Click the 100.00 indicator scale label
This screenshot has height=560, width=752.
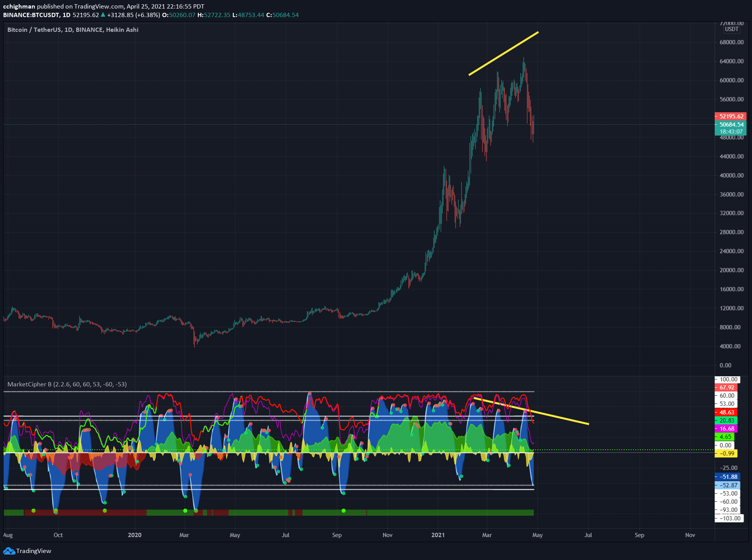coord(728,379)
